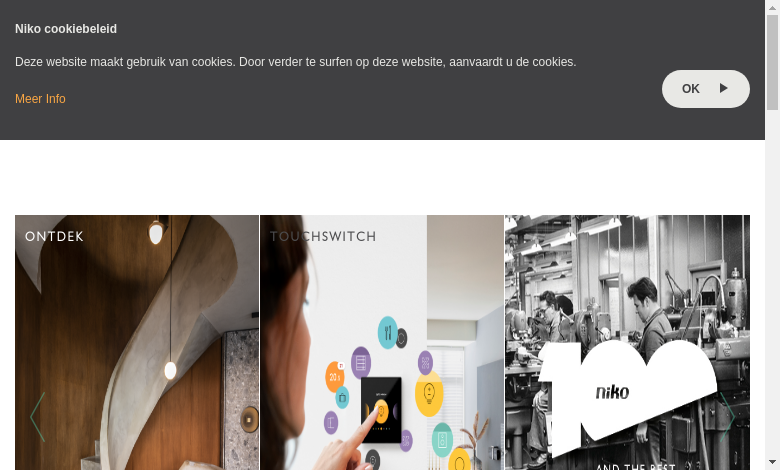Open the 100 years factory slide
Viewport: 780px width, 470px height.
(x=627, y=343)
